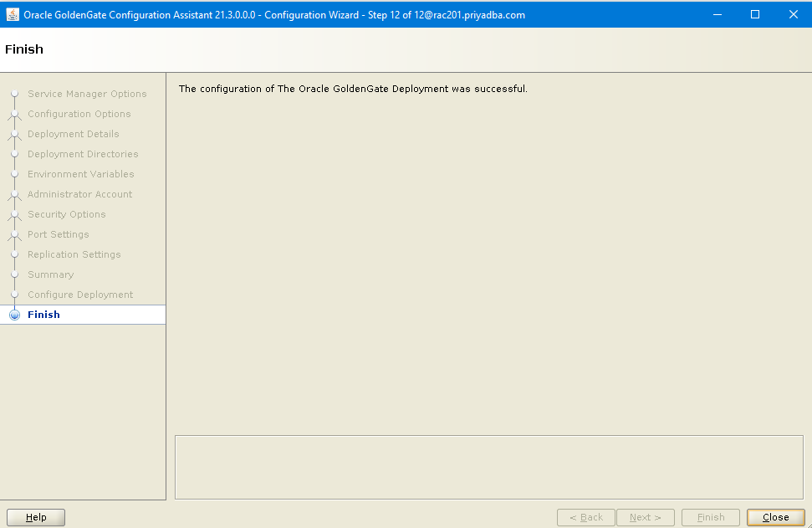The height and width of the screenshot is (528, 812).
Task: Click the Java app icon in title bar
Action: coord(13,14)
